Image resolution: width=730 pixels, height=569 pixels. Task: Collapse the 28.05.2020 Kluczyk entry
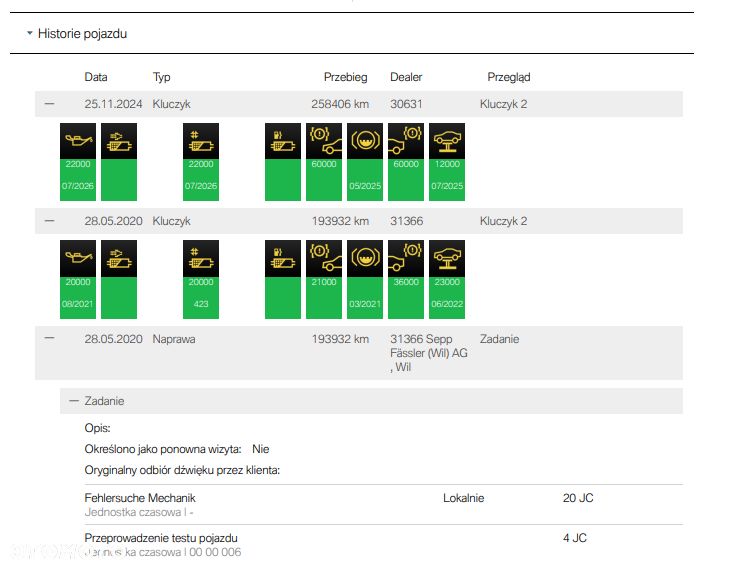pyautogui.click(x=49, y=221)
